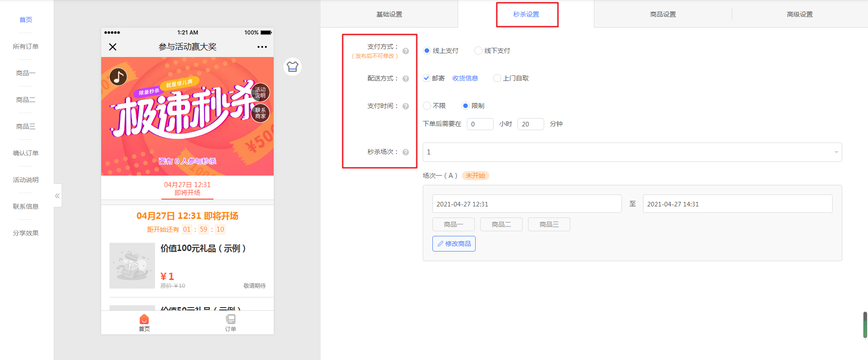Tap the 订单 icon in phone footer
Image resolution: width=868 pixels, height=360 pixels.
230,323
